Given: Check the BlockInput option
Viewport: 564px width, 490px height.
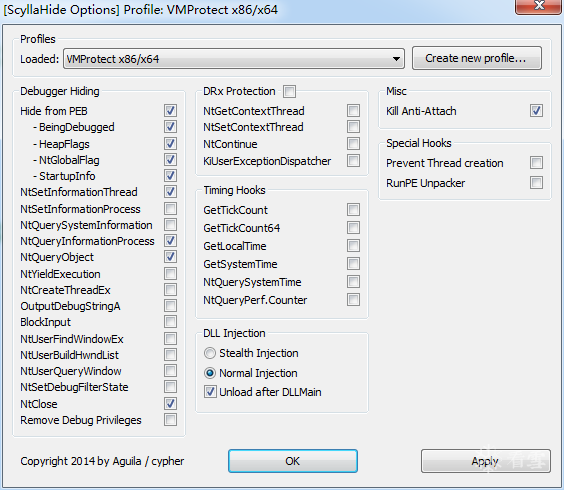Looking at the screenshot, I should point(170,321).
